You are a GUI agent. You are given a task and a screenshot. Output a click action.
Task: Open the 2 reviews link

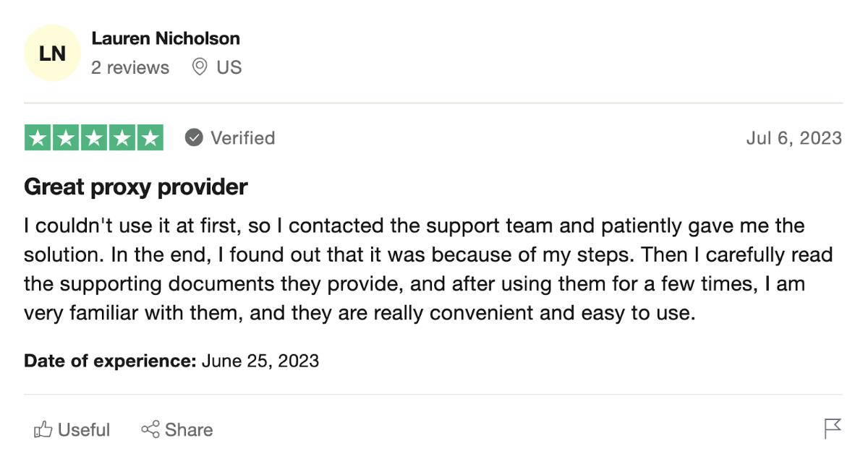pyautogui.click(x=130, y=67)
